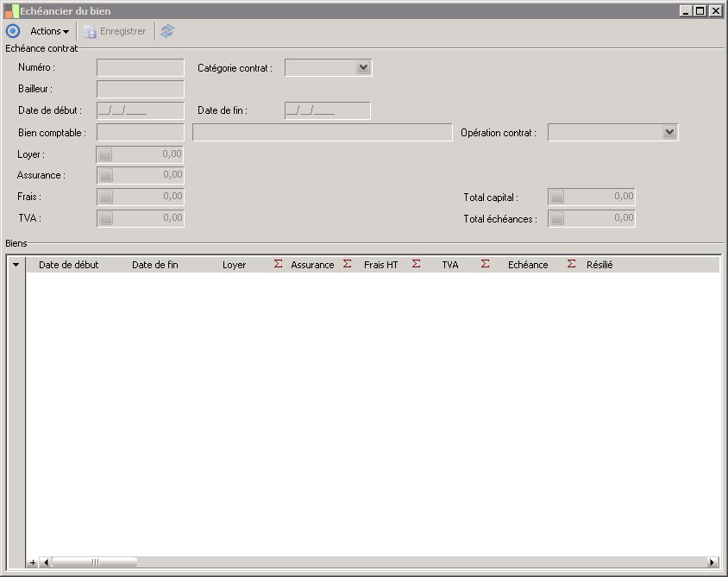728x577 pixels.
Task: Click the Bien comptable description field
Action: click(323, 132)
